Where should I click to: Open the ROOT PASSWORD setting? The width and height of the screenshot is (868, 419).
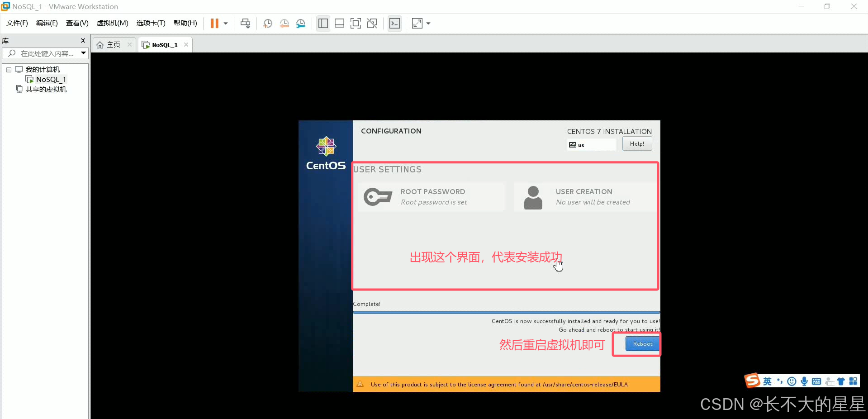(x=432, y=197)
